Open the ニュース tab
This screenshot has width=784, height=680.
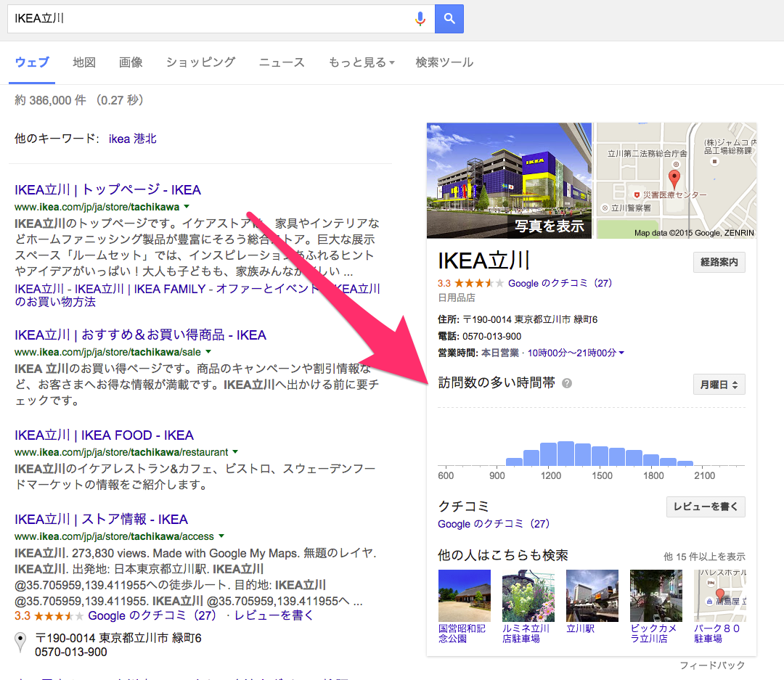282,62
